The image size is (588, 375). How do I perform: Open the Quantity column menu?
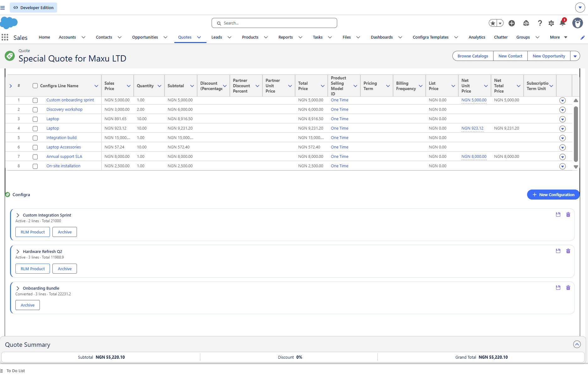159,86
